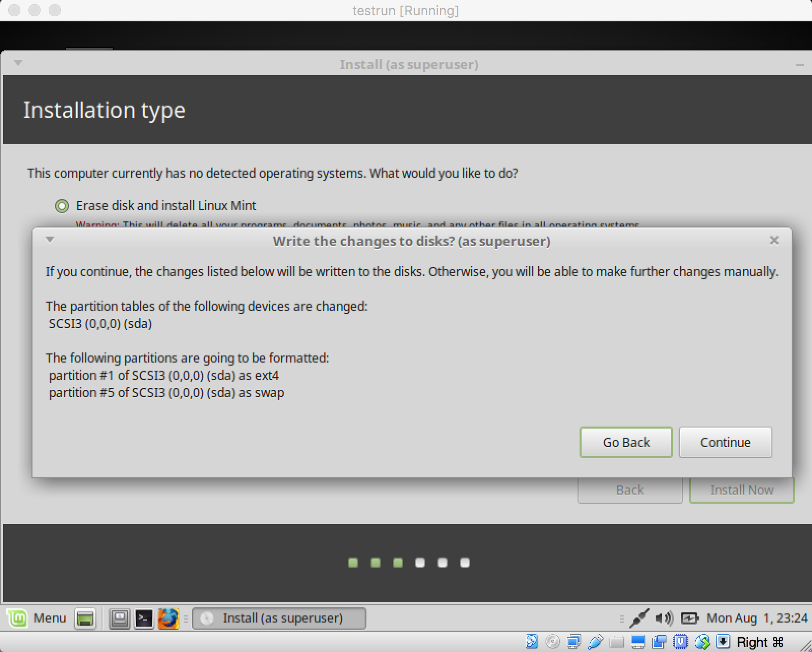Select the Install (as superuser) taskbar entry
812x652 pixels.
[279, 618]
